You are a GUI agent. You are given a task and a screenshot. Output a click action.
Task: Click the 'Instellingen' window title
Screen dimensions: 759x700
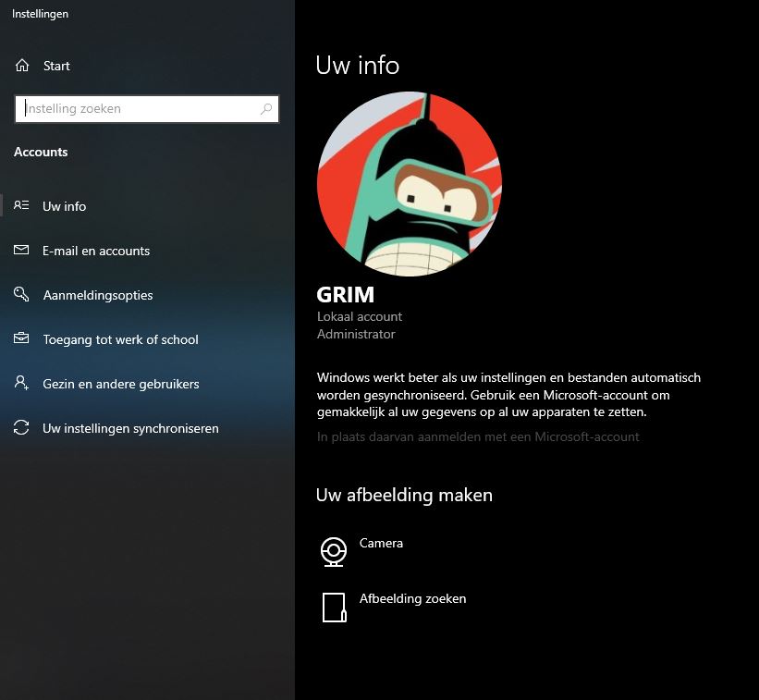click(x=40, y=14)
